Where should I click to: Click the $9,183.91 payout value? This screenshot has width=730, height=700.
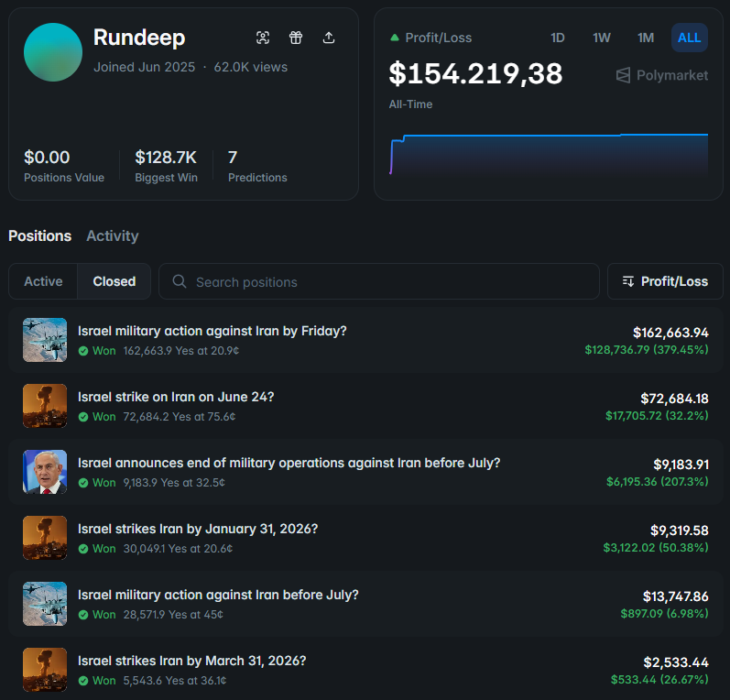pyautogui.click(x=681, y=465)
